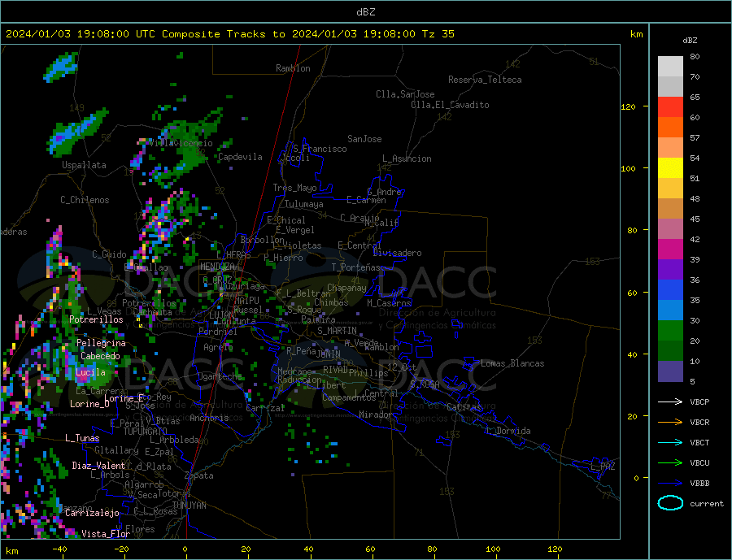
Task: Select the light blue 35-30 dBZ band
Action: coord(670,310)
